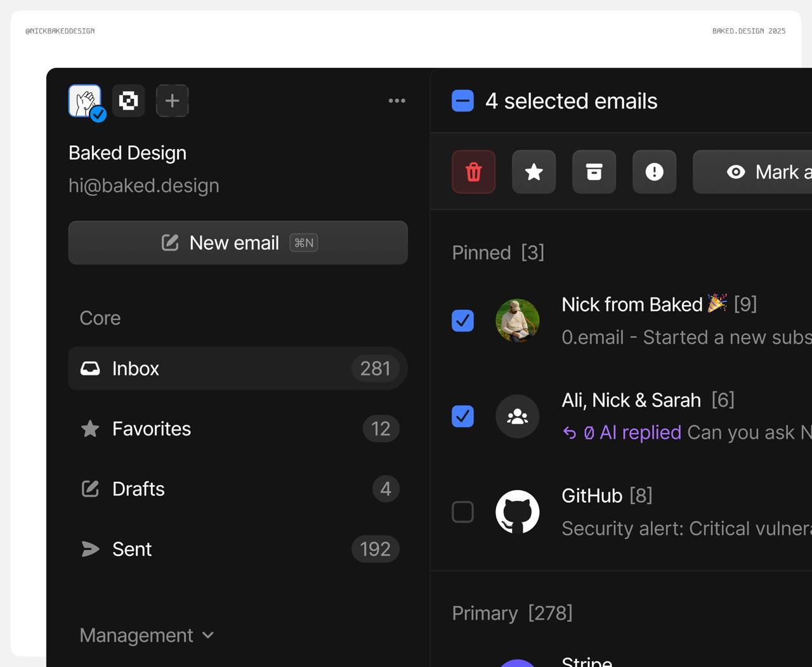The image size is (812, 667).
Task: Compose with the New email button
Action: coord(238,243)
